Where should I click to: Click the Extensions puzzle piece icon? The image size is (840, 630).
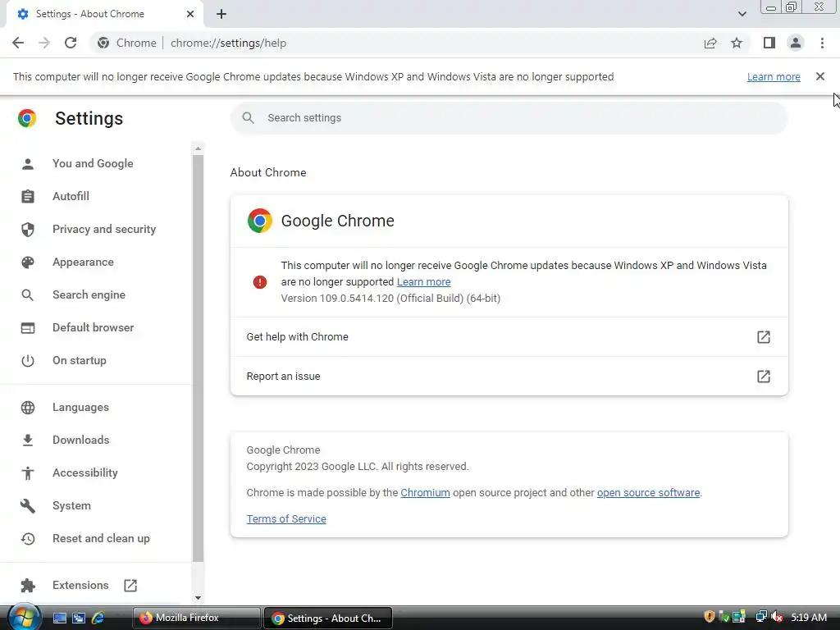click(x=28, y=585)
